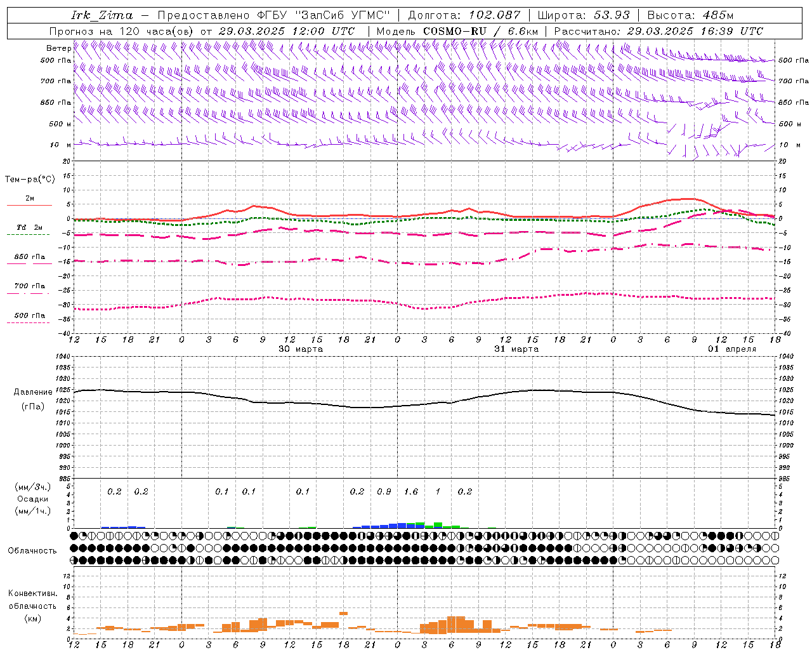Click the Ветер wind panel label
This screenshot has height=650, width=812.
click(58, 48)
